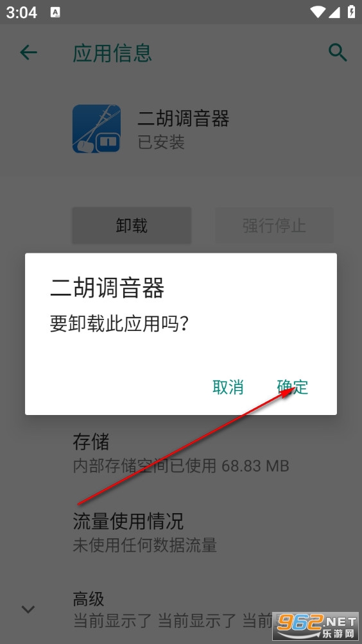Tap the 二胡调音器 app icon
Image resolution: width=362 pixels, height=644 pixels.
coord(96,128)
